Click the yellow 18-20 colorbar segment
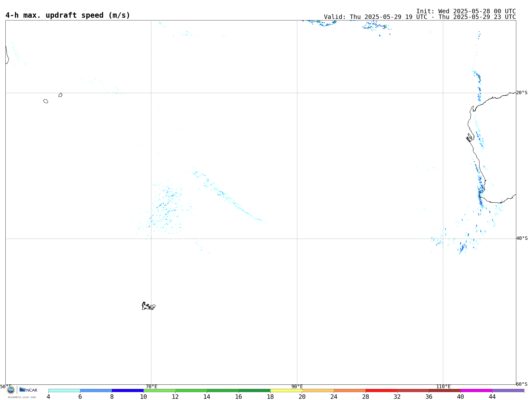Viewport: 532px width, 400px height. [x=286, y=391]
